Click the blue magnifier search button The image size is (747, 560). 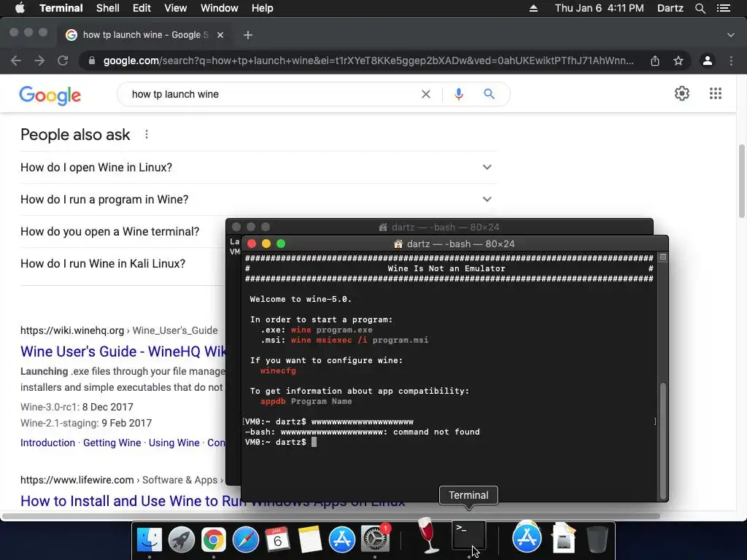(489, 94)
